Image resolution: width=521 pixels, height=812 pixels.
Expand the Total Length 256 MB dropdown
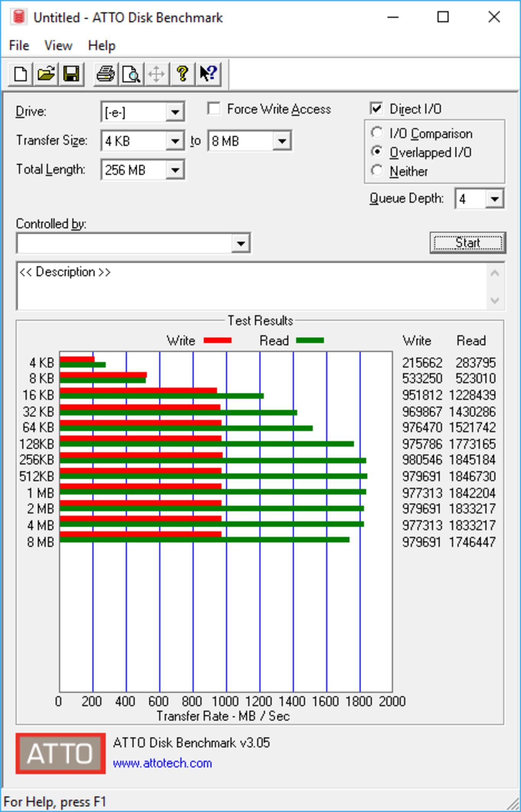175,169
